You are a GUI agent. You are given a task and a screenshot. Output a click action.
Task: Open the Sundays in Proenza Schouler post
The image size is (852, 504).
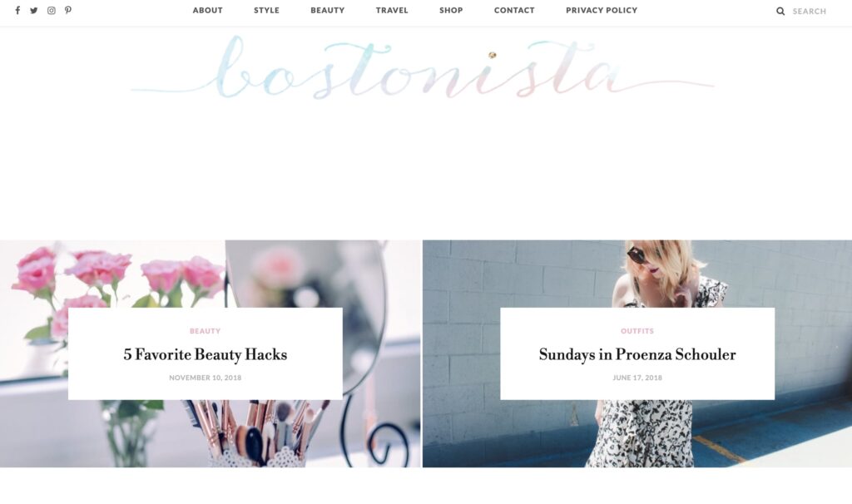click(x=637, y=354)
